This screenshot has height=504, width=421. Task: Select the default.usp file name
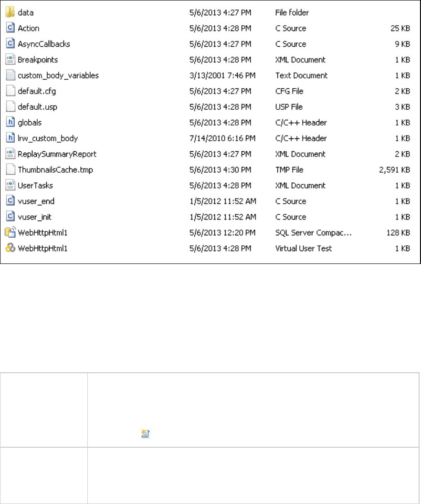coord(33,107)
